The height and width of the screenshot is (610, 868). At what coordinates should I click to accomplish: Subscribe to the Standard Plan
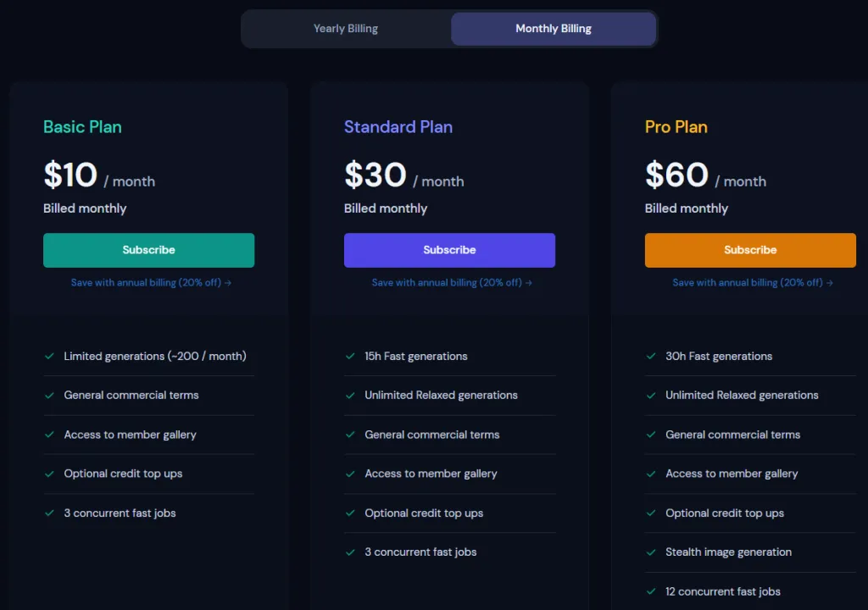pyautogui.click(x=449, y=250)
